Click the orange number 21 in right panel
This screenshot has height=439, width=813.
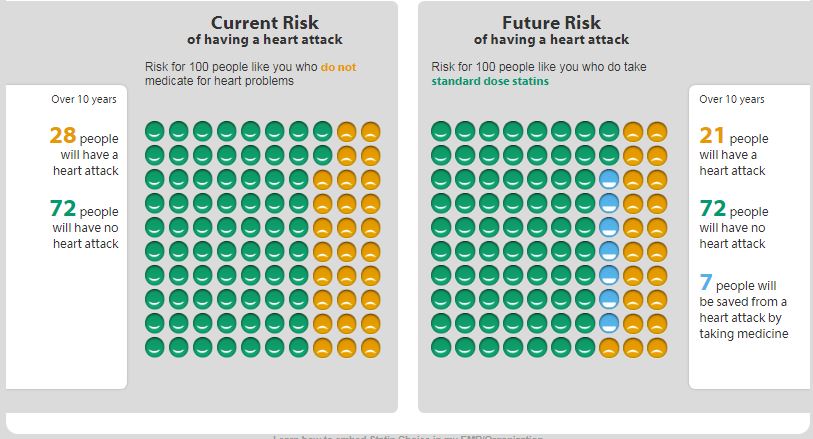(x=712, y=135)
